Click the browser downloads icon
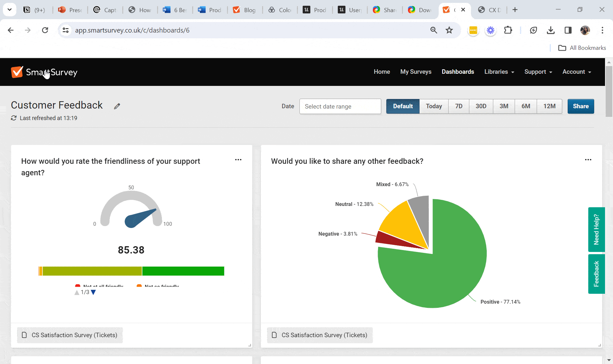Image resolution: width=613 pixels, height=364 pixels. pos(550,30)
